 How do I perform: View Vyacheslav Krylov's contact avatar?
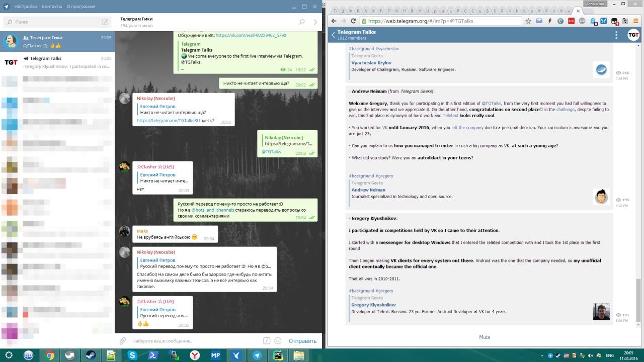coord(601,70)
